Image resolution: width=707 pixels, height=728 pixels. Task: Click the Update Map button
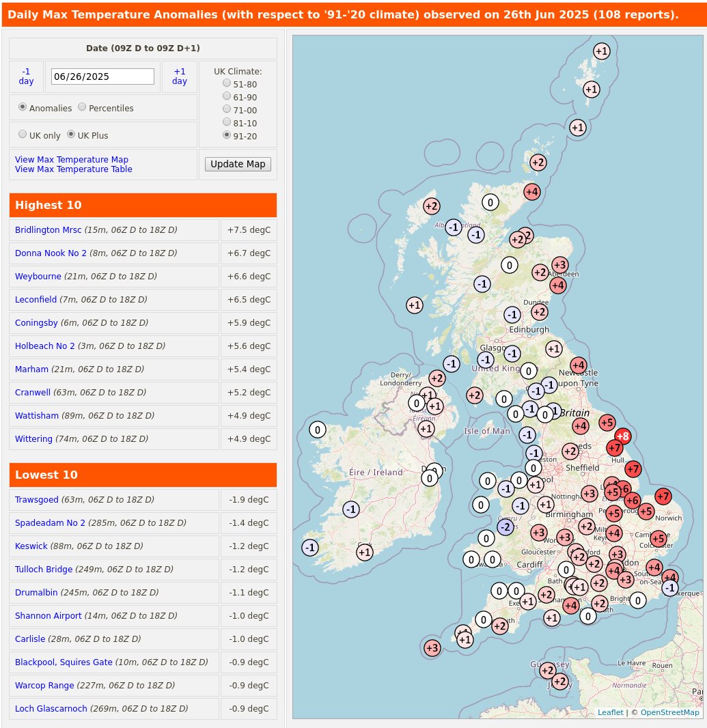(x=238, y=164)
